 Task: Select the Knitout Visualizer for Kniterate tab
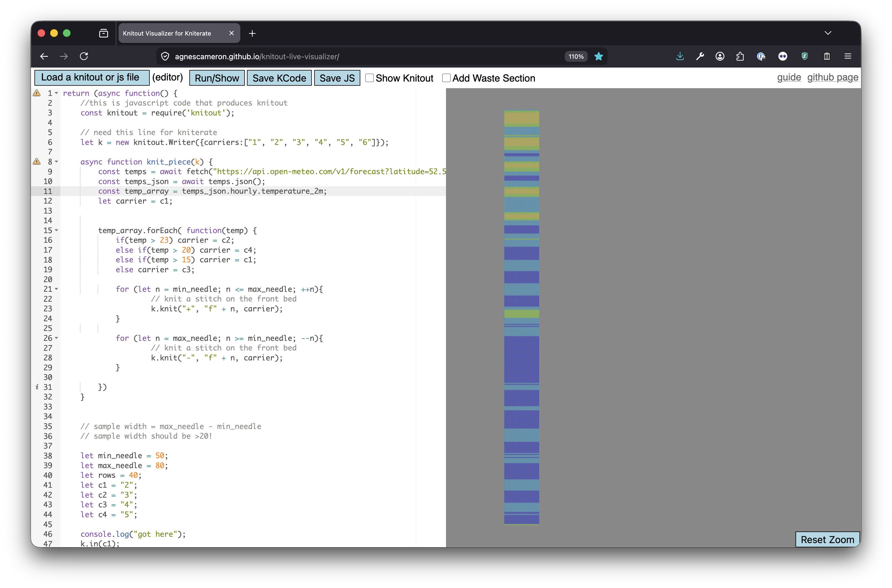tap(179, 33)
